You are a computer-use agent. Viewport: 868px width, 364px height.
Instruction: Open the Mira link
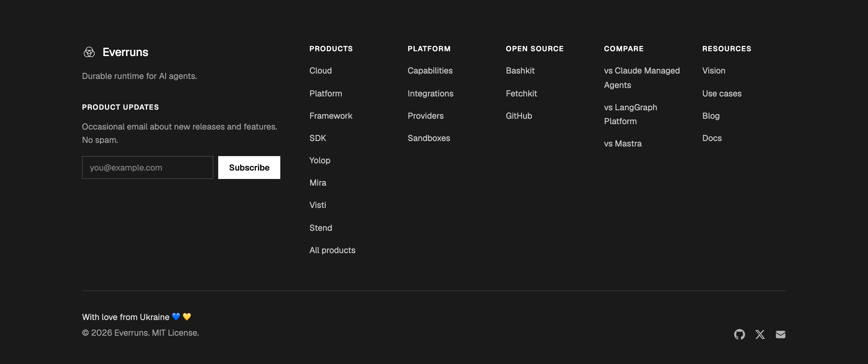click(317, 183)
